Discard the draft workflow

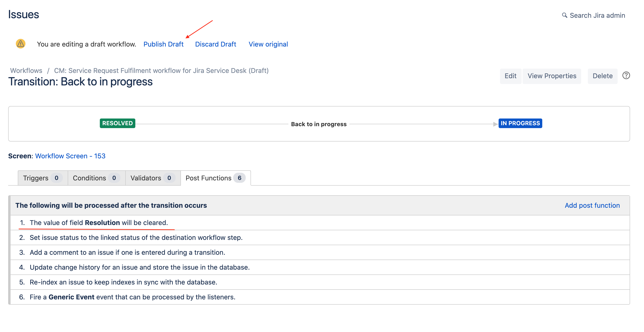(x=215, y=44)
